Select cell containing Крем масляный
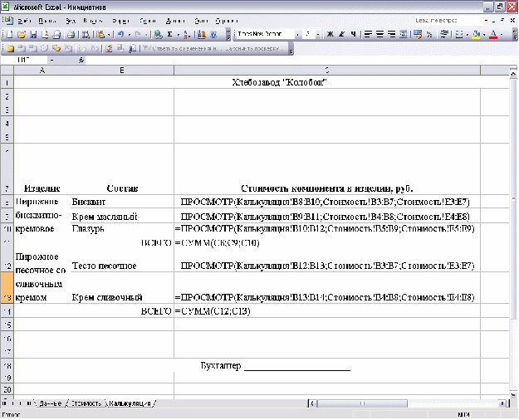 click(122, 217)
